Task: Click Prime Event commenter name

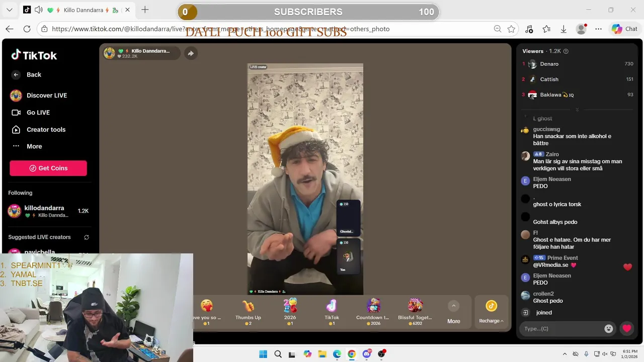Action: 562,258
